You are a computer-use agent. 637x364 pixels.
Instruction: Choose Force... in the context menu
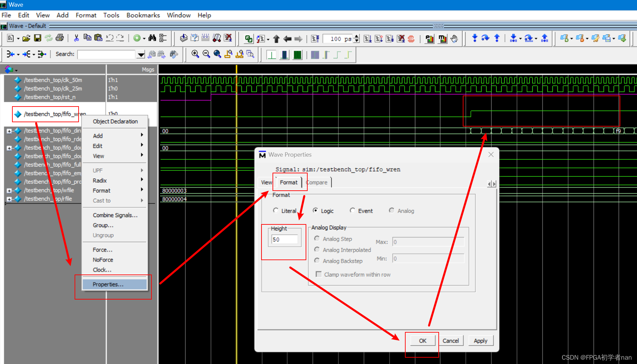pyautogui.click(x=115, y=249)
